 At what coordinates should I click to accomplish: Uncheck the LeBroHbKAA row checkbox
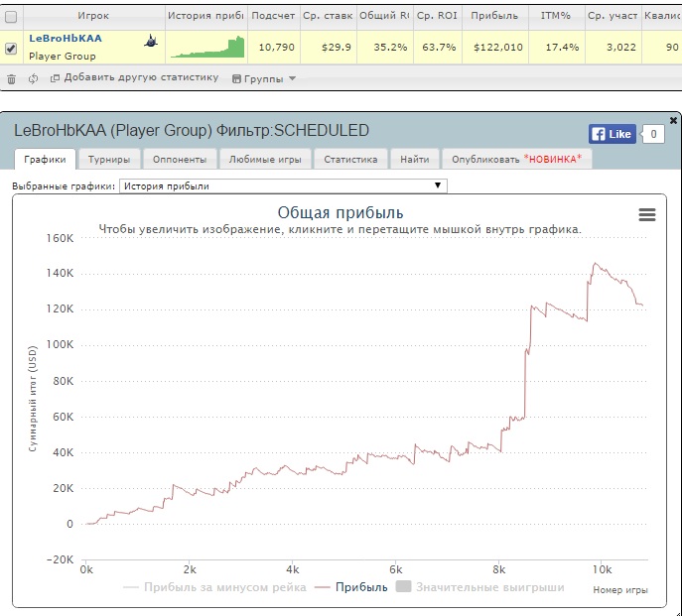(x=11, y=48)
